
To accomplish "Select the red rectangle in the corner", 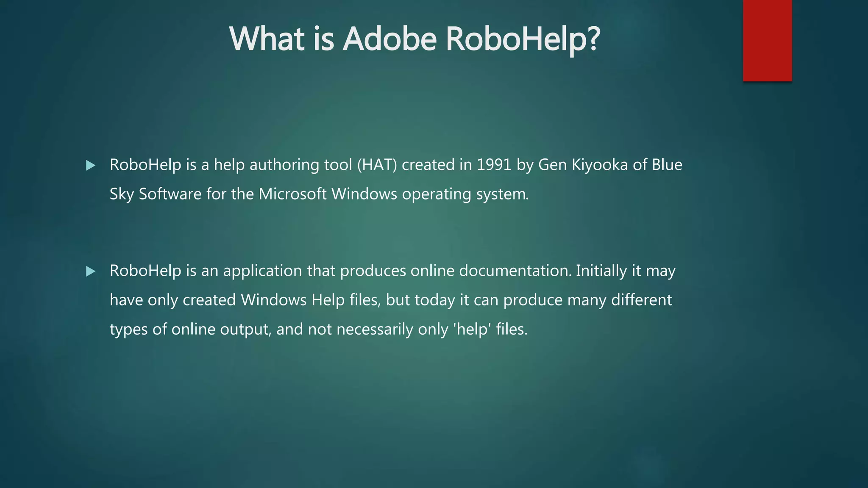I will (x=767, y=41).
